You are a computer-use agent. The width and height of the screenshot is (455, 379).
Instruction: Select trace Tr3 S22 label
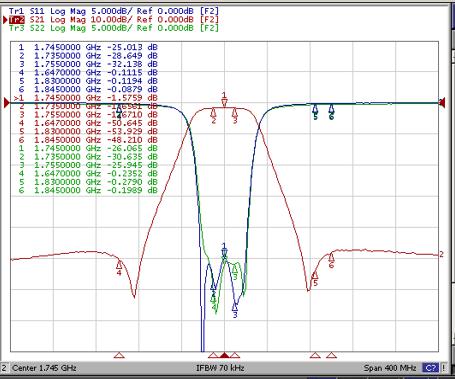click(113, 28)
